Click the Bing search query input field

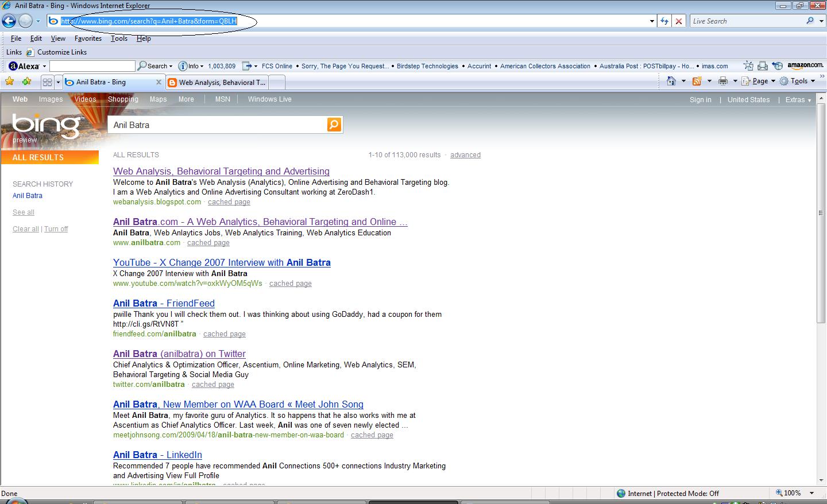218,125
